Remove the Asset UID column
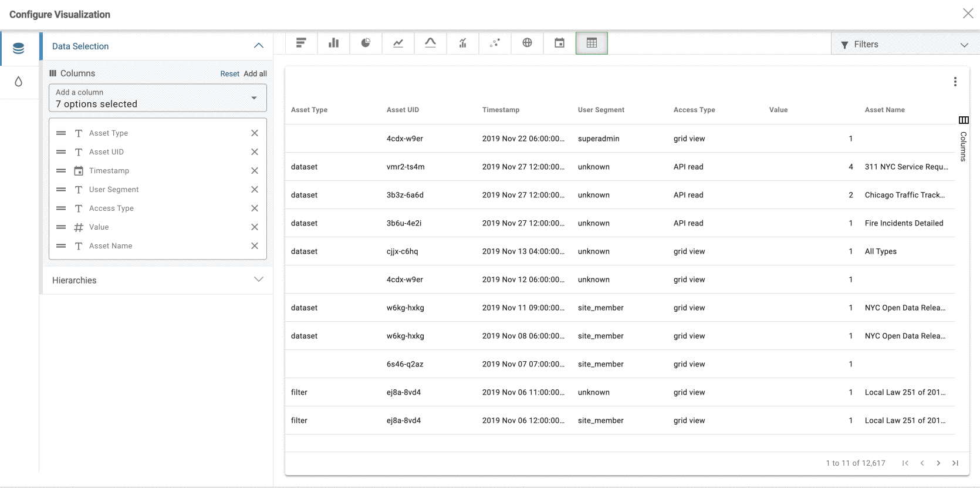The height and width of the screenshot is (488, 980). pos(255,152)
